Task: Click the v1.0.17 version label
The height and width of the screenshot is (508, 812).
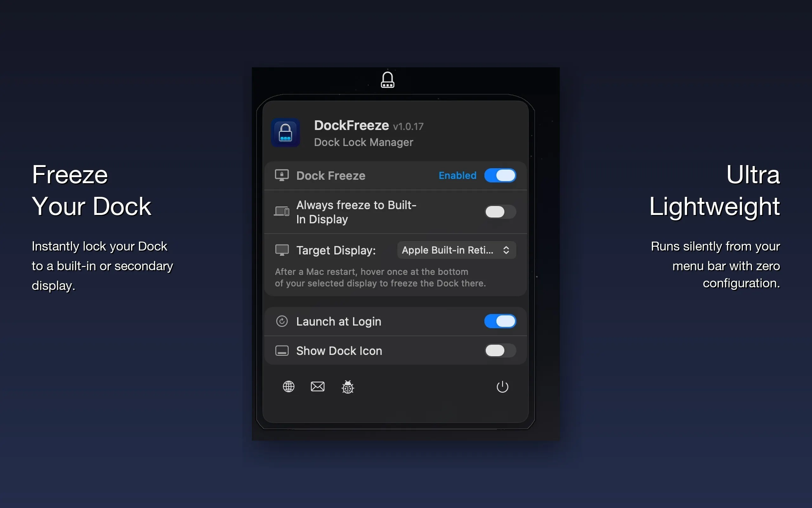Action: pos(408,127)
